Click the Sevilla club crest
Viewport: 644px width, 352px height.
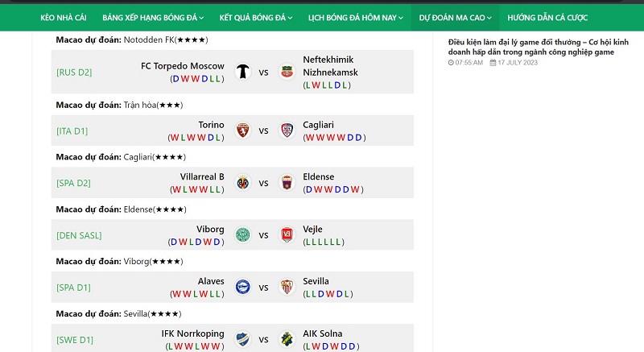point(287,287)
